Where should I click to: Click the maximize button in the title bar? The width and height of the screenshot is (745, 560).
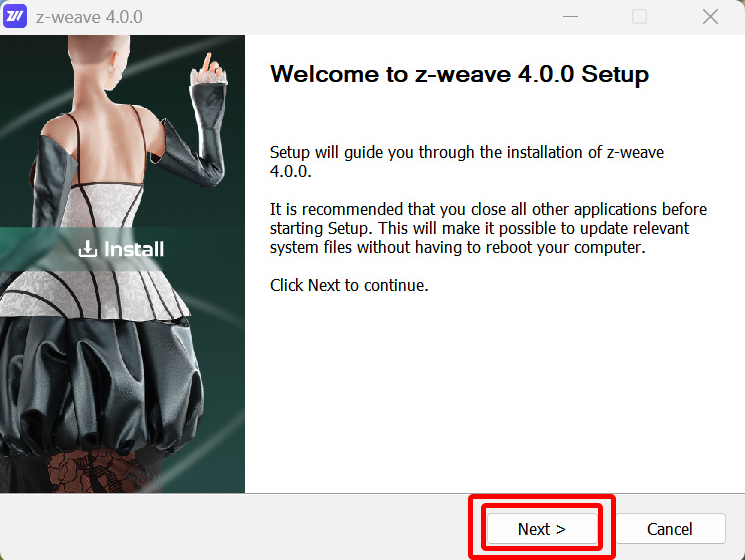[639, 17]
